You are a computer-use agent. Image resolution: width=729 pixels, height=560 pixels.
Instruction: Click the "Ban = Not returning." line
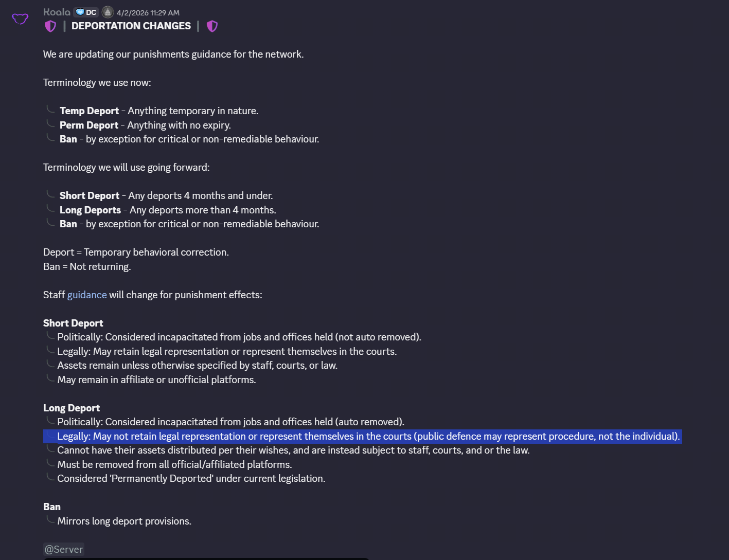[x=87, y=266]
